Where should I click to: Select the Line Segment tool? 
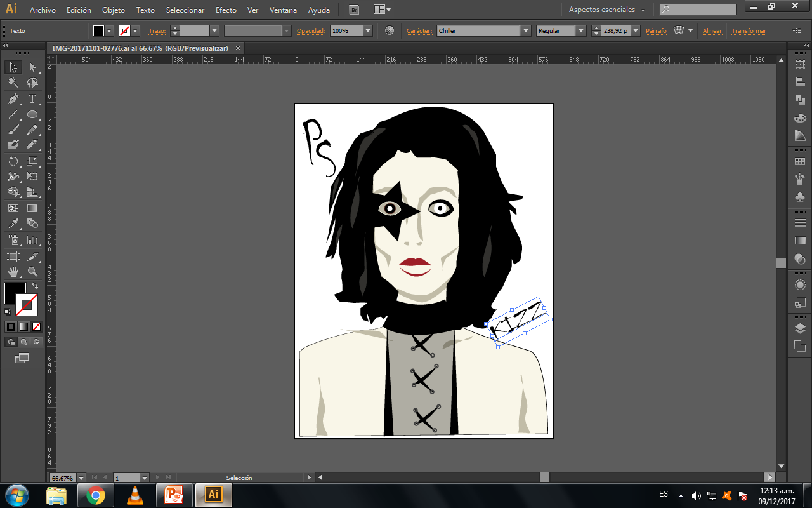pyautogui.click(x=13, y=115)
